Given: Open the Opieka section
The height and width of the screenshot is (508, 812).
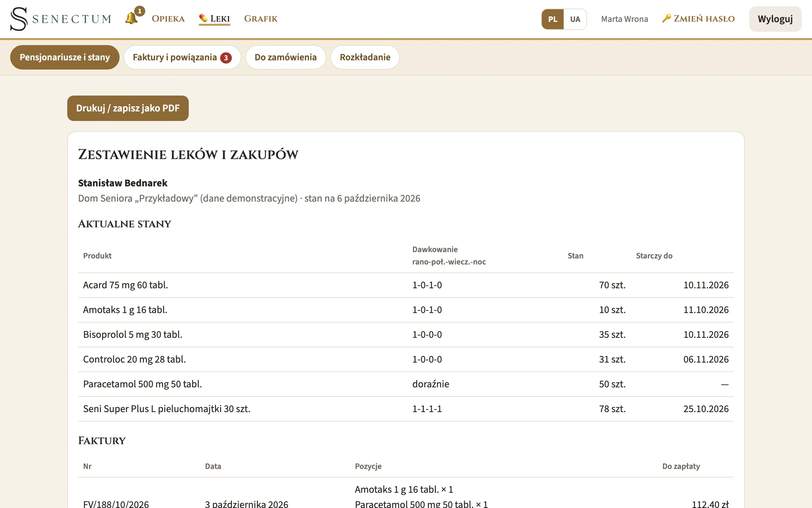Looking at the screenshot, I should [x=168, y=19].
